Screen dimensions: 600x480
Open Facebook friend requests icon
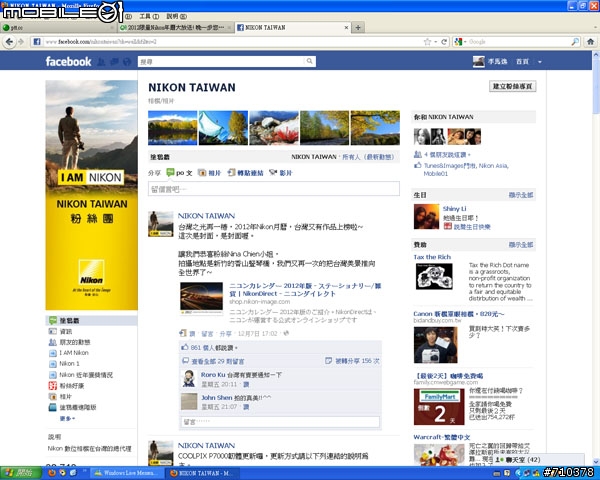click(x=101, y=62)
